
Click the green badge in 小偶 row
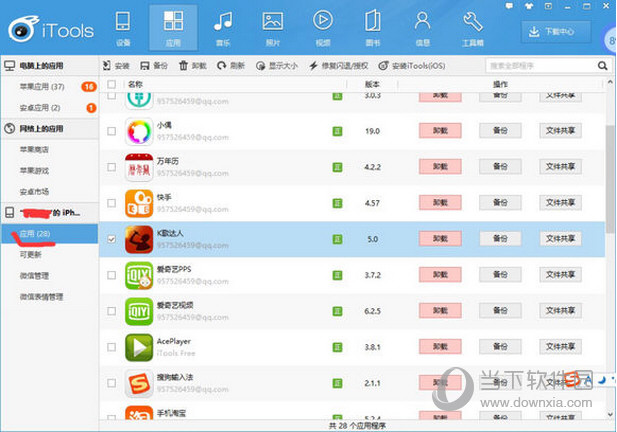click(337, 131)
